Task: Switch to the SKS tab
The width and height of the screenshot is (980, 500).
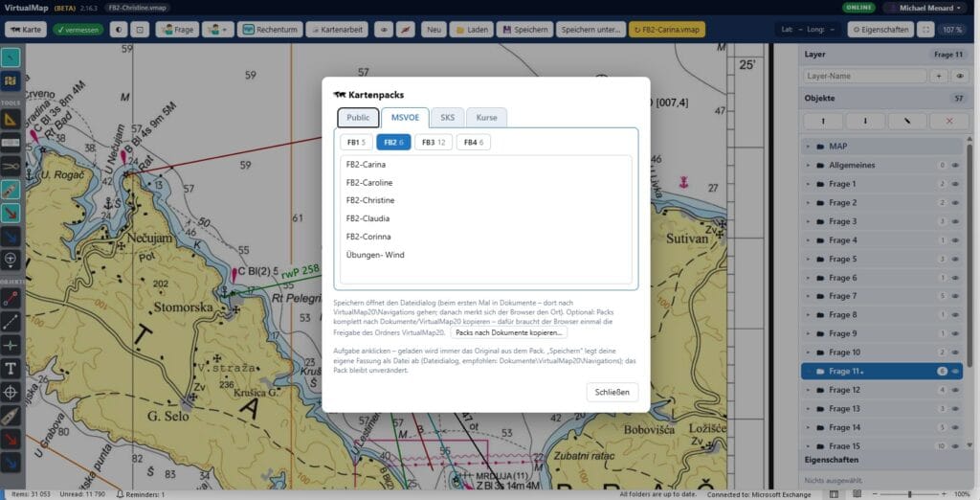Action: (448, 118)
